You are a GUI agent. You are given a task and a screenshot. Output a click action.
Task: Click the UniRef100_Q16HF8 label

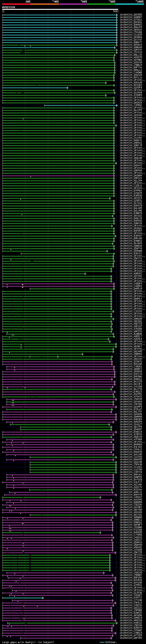point(131,407)
